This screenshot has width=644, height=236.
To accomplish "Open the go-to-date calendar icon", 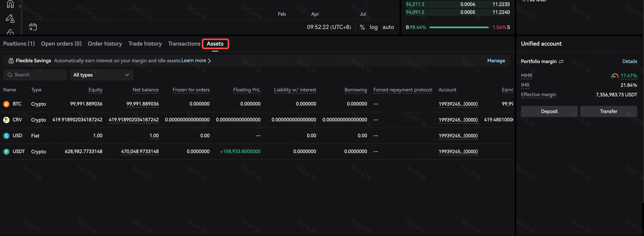I will (33, 27).
